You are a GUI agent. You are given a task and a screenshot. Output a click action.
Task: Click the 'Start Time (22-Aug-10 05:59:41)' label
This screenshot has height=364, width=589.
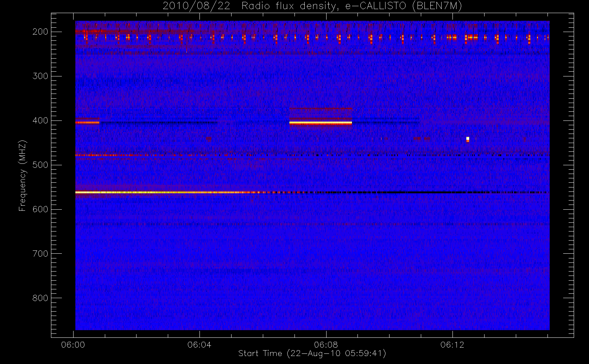[x=312, y=353]
